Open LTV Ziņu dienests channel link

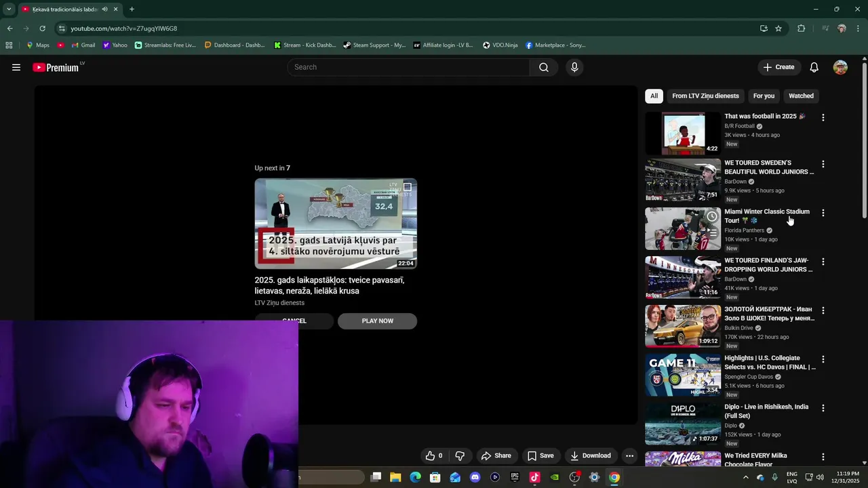click(279, 303)
